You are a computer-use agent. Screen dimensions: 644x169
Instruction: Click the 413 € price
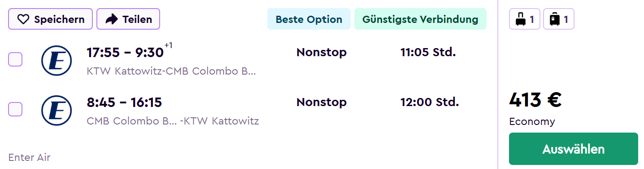pos(535,100)
